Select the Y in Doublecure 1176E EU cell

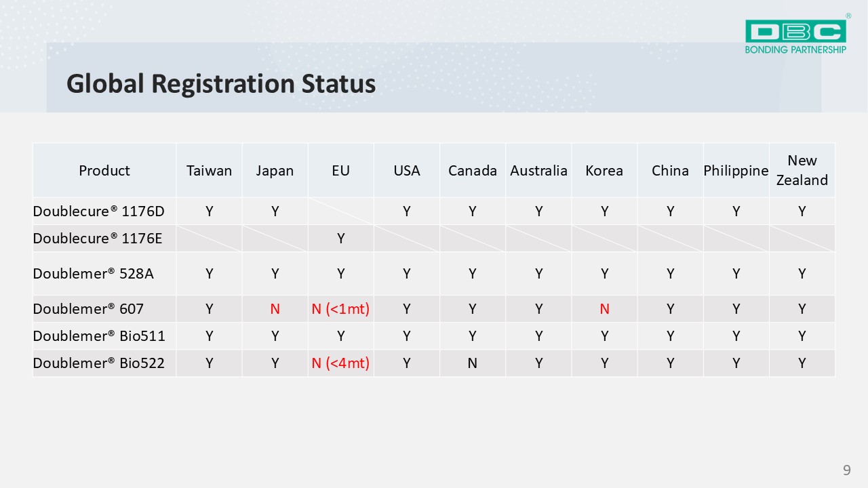341,239
